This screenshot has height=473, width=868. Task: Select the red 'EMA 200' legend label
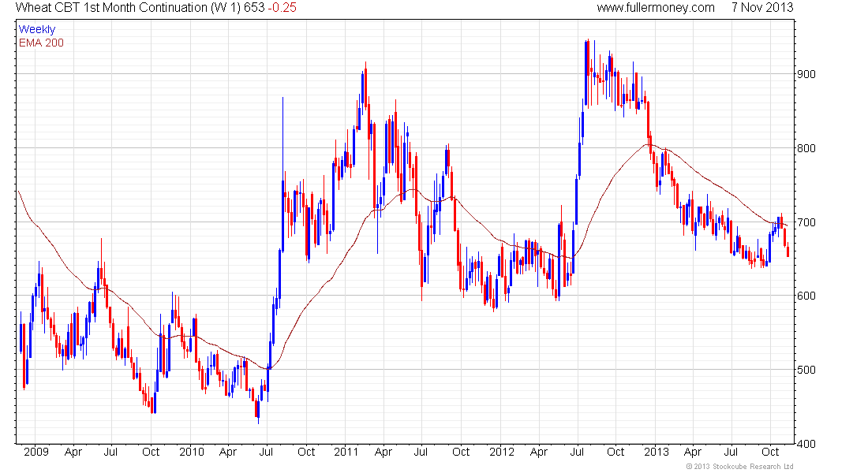pos(42,43)
